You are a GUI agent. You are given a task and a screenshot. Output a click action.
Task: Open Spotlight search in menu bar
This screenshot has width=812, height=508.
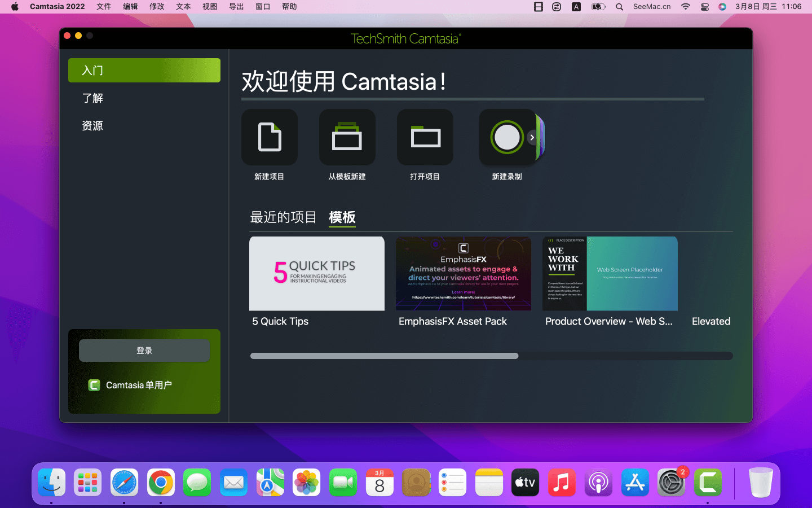[619, 7]
